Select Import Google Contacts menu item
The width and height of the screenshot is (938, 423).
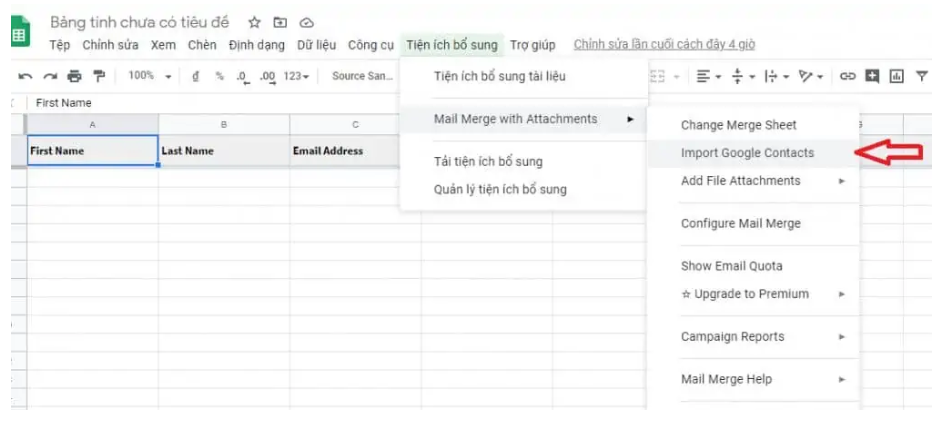coord(747,153)
